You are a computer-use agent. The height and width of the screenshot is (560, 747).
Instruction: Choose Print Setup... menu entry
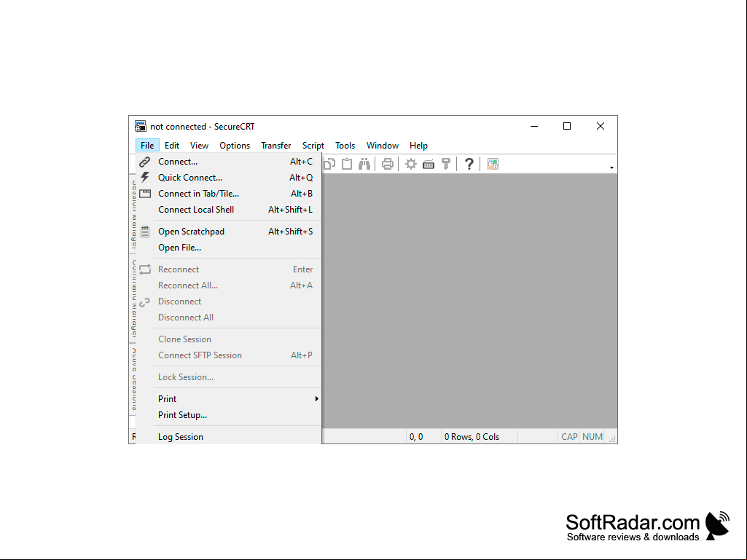tap(229, 415)
